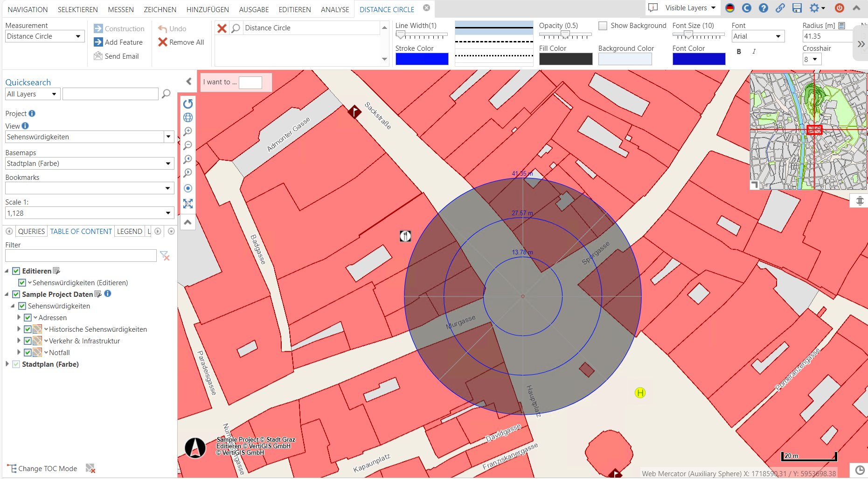The height and width of the screenshot is (479, 868).
Task: Click the Remove All button
Action: click(181, 42)
